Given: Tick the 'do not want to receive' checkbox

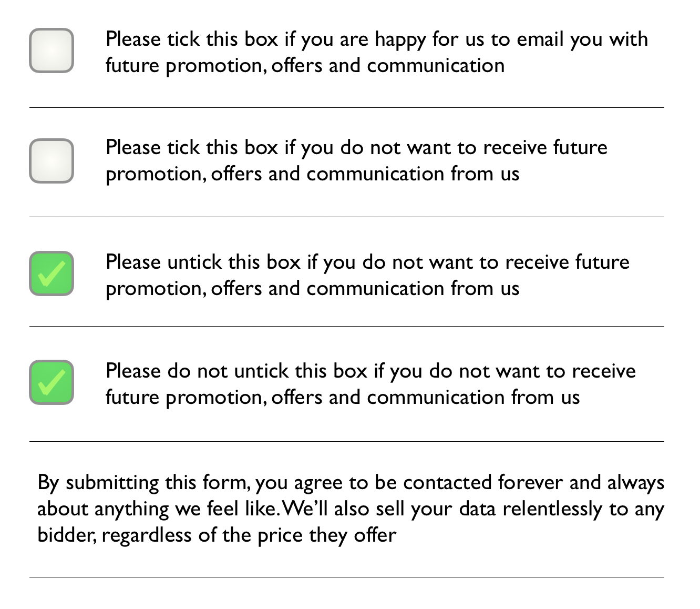Looking at the screenshot, I should pos(51,161).
